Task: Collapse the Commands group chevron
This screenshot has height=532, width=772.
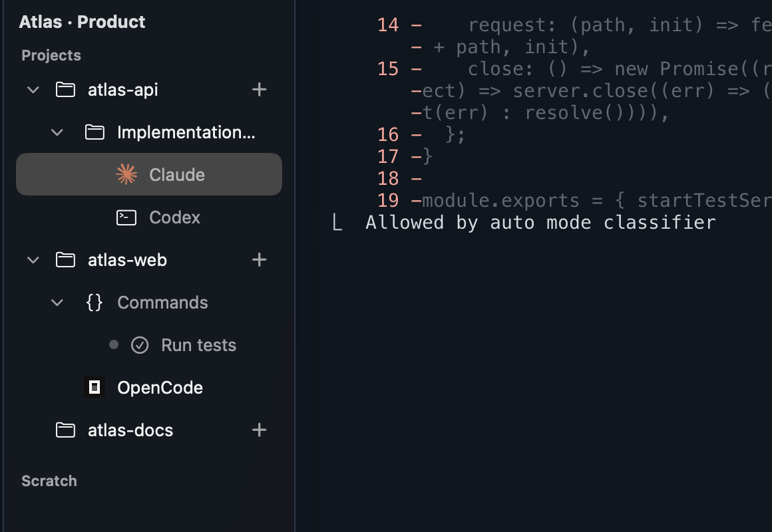Action: coord(57,303)
